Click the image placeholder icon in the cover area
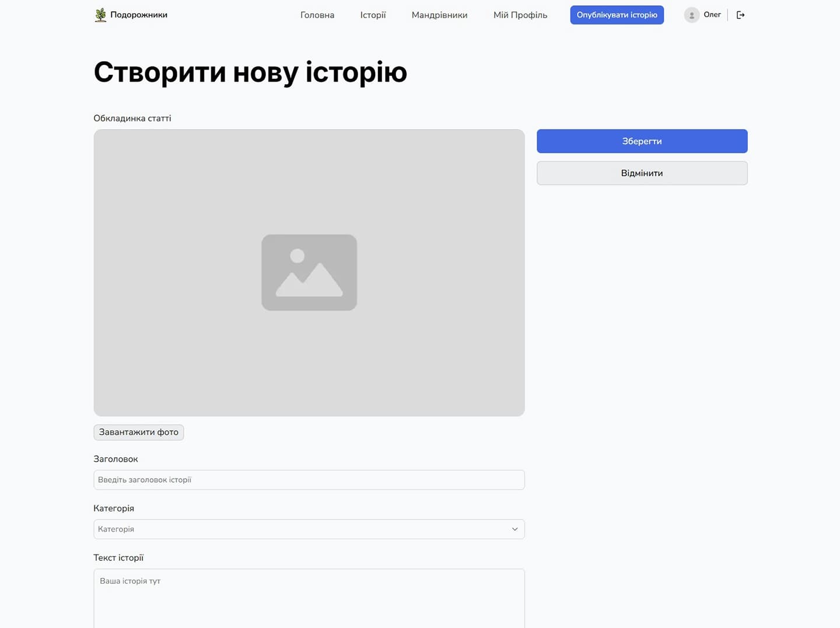This screenshot has height=628, width=840. (309, 272)
